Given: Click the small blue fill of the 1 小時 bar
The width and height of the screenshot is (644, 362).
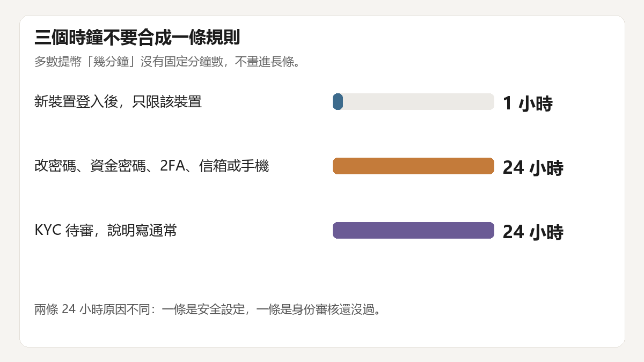Looking at the screenshot, I should [338, 102].
